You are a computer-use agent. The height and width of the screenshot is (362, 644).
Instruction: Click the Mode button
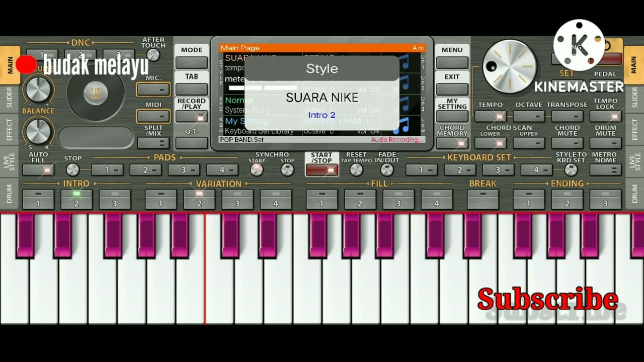192,62
